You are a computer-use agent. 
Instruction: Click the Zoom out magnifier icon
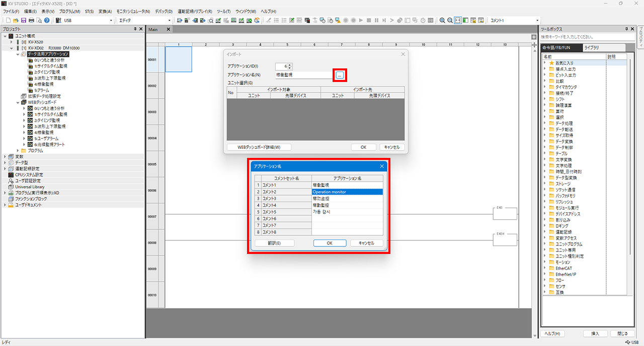(450, 20)
